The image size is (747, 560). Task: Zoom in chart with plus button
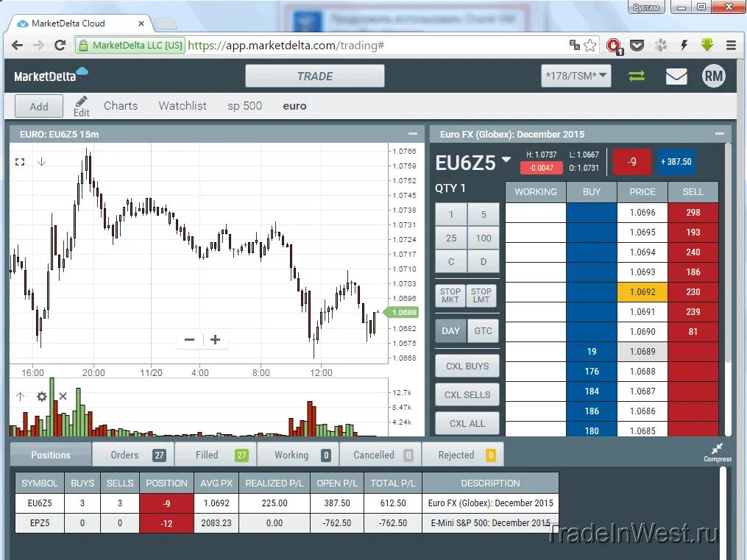click(216, 339)
